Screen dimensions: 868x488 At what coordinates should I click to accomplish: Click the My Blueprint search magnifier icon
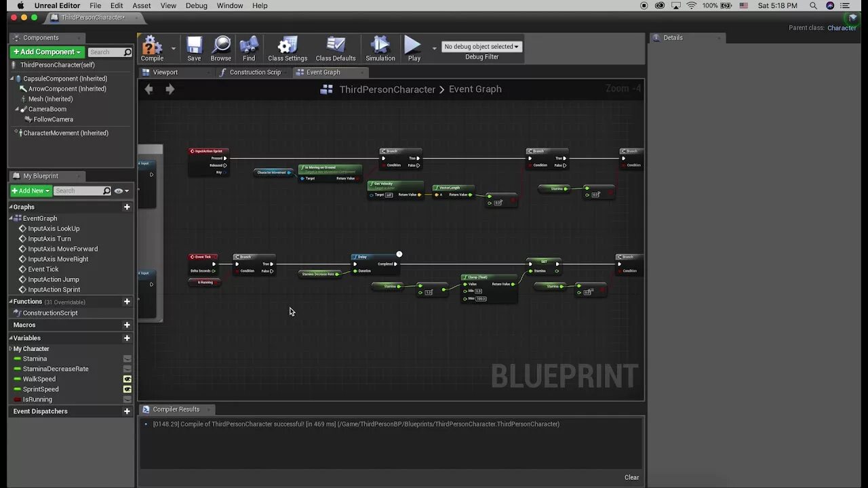tap(106, 190)
